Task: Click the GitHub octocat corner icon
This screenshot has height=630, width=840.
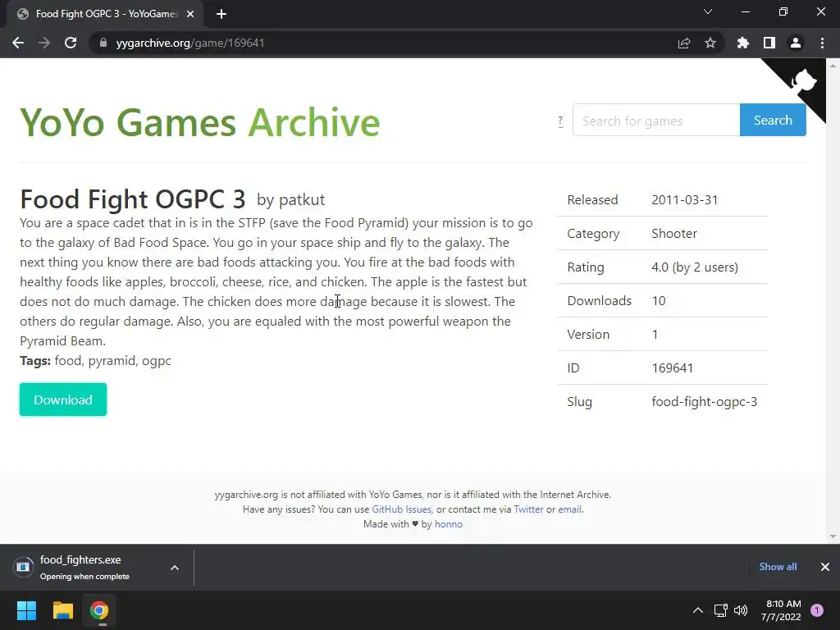Action: tap(802, 83)
